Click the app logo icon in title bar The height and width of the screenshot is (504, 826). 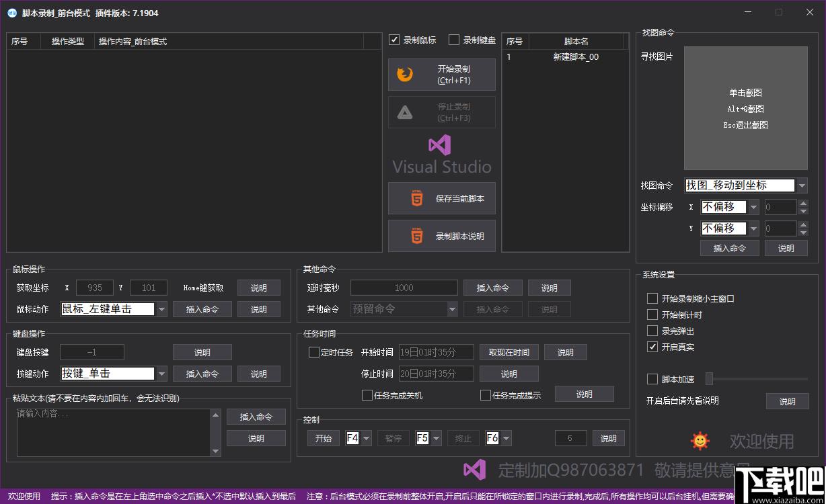11,13
